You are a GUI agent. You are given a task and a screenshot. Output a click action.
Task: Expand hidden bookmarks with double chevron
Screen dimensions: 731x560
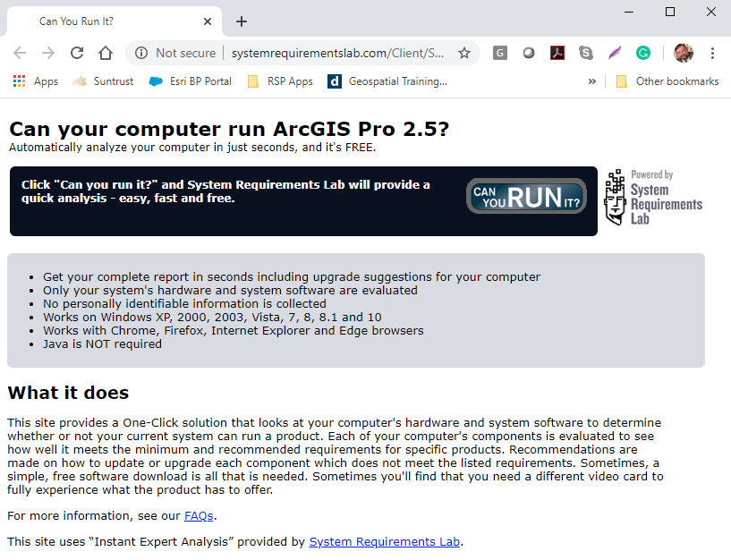click(x=591, y=81)
